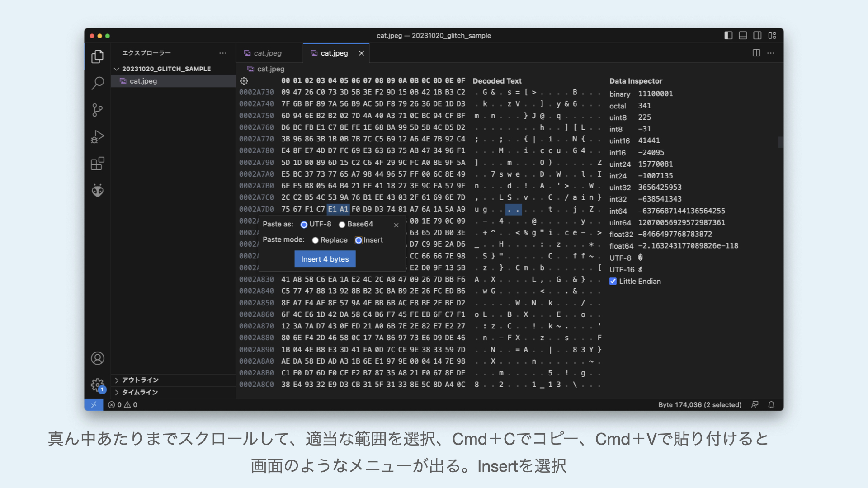Close the paste options popup
Viewport: 868px width, 488px height.
point(396,225)
